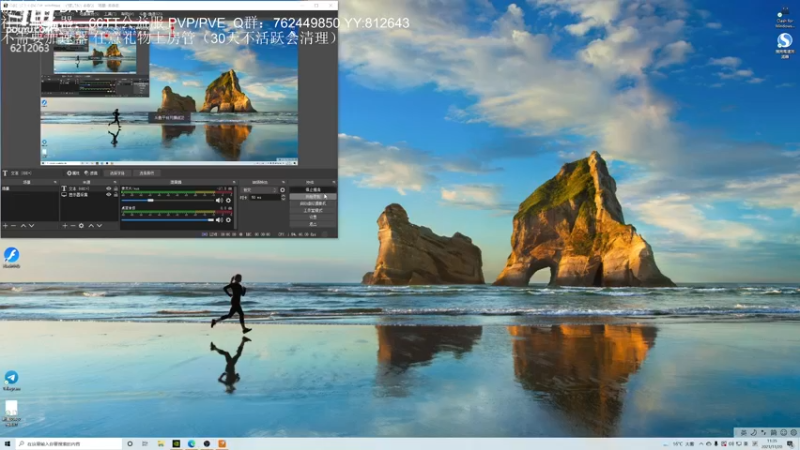Remove scene with the scenes minus icon
This screenshot has height=450, width=800.
[14, 226]
